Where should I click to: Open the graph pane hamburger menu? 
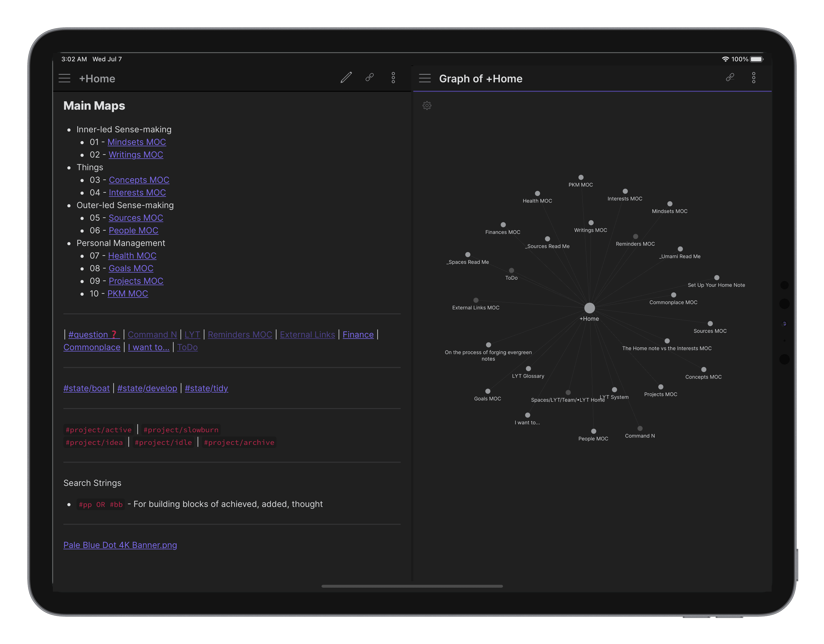[x=425, y=78]
